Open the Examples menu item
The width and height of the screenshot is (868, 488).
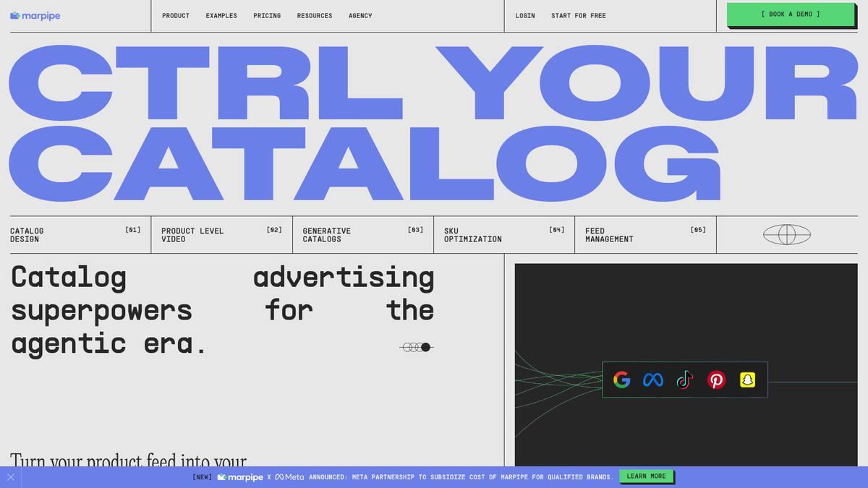coord(221,15)
